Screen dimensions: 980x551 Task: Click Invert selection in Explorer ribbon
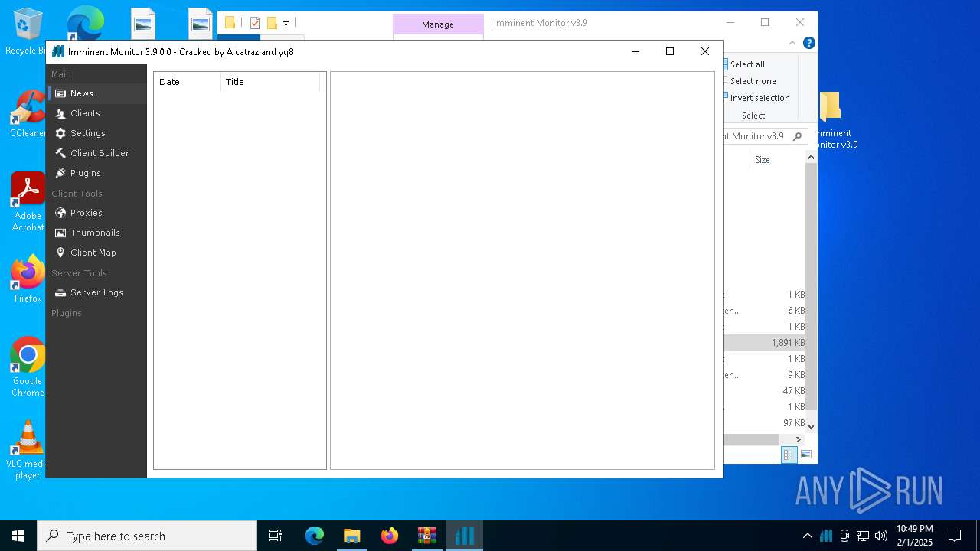pos(759,98)
